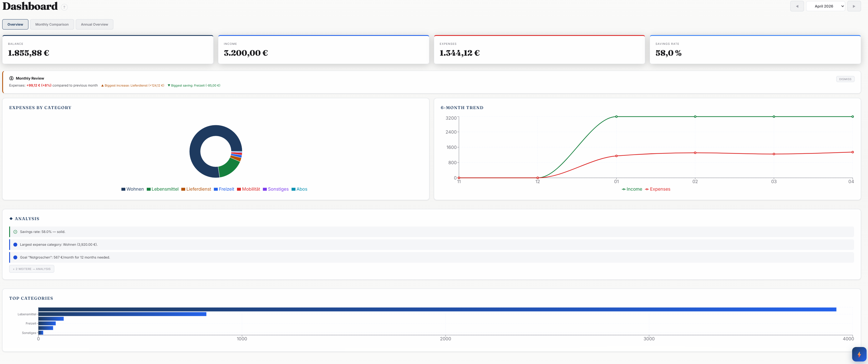Viewport: 868px width, 364px height.
Task: Click the help question mark icon beside Dashboard
Action: click(x=64, y=7)
